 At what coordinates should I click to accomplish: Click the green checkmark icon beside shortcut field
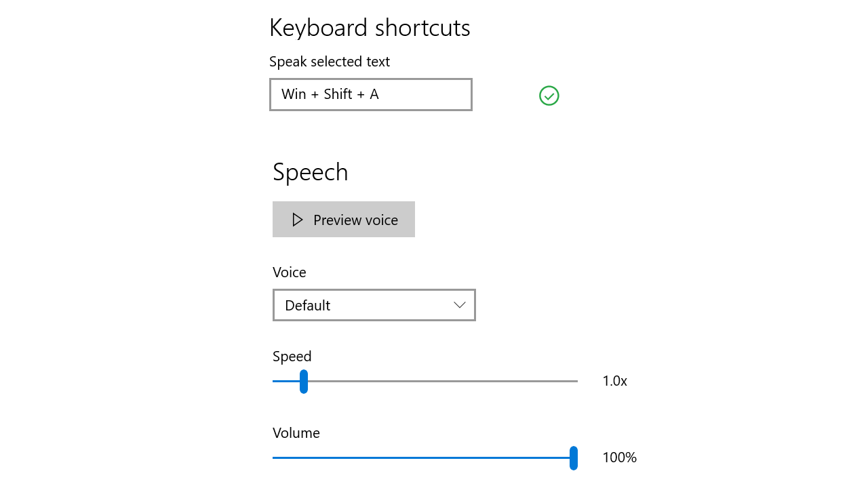[x=549, y=96]
